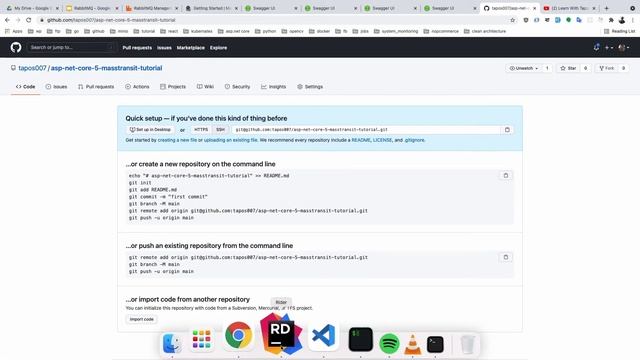Bookmark this page with the star icon
The width and height of the screenshot is (640, 360).
[513, 20]
